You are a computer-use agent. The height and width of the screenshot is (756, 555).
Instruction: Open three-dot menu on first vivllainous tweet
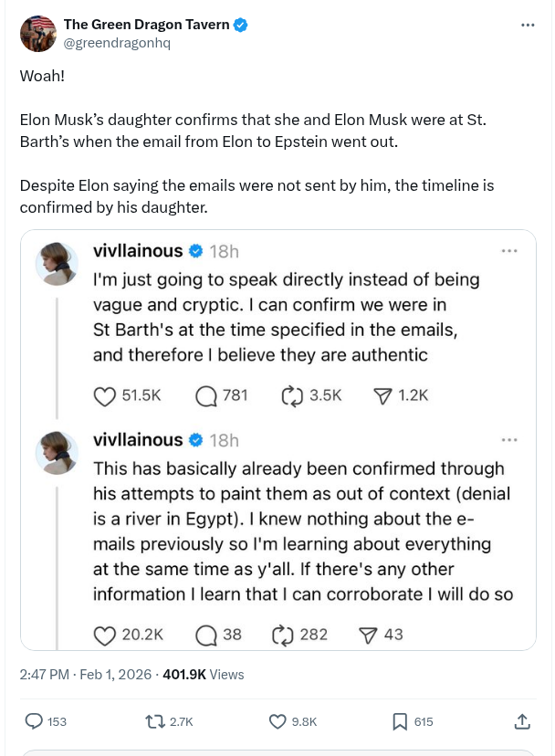pyautogui.click(x=509, y=250)
